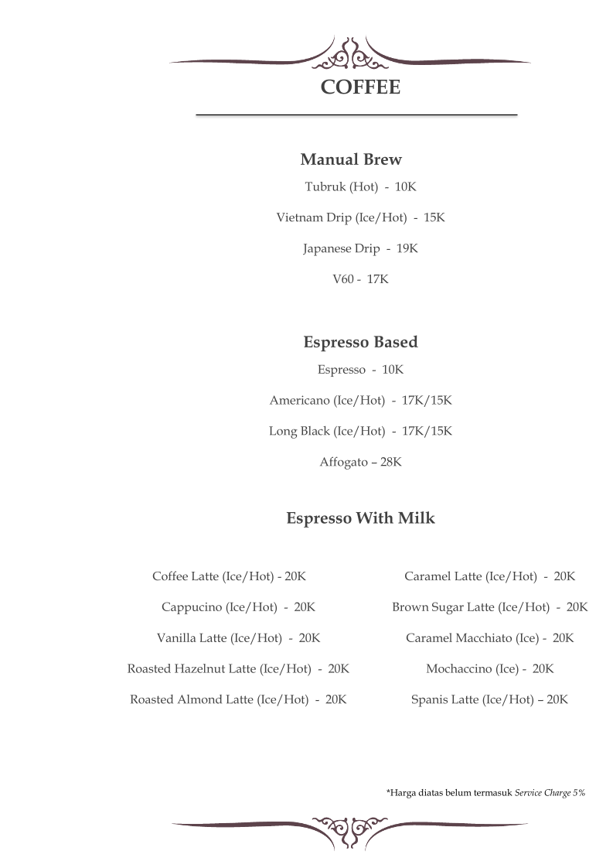Select the V60 17K item
Image resolution: width=613 pixels, height=868 pixels.
point(360,279)
